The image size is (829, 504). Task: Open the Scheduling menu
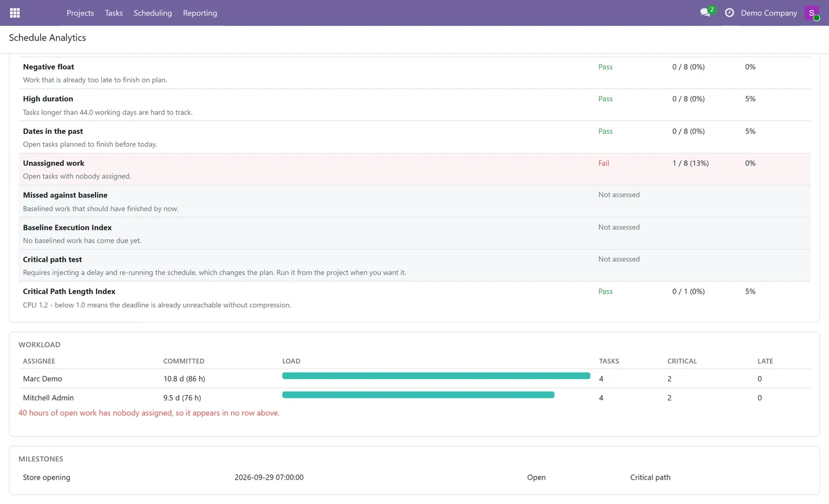point(153,12)
